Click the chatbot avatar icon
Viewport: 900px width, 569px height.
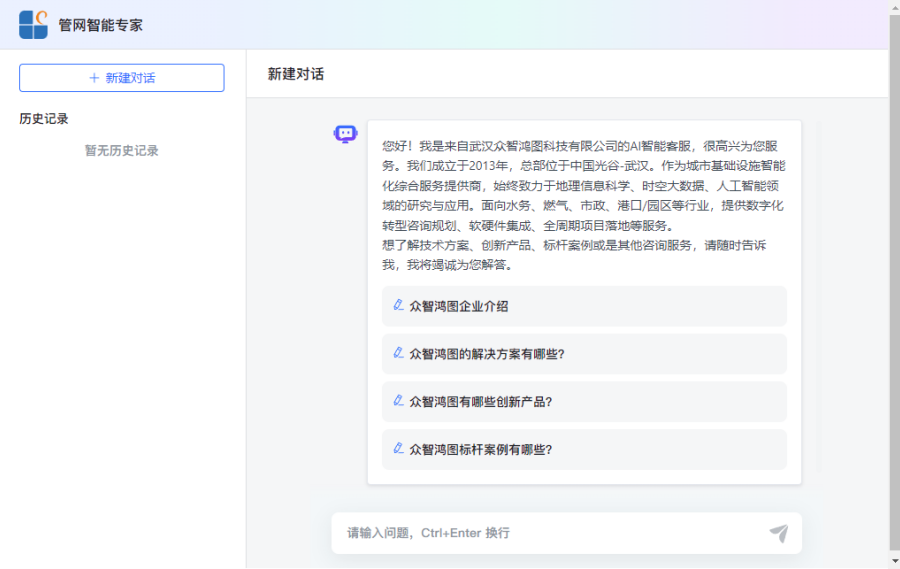[x=346, y=134]
